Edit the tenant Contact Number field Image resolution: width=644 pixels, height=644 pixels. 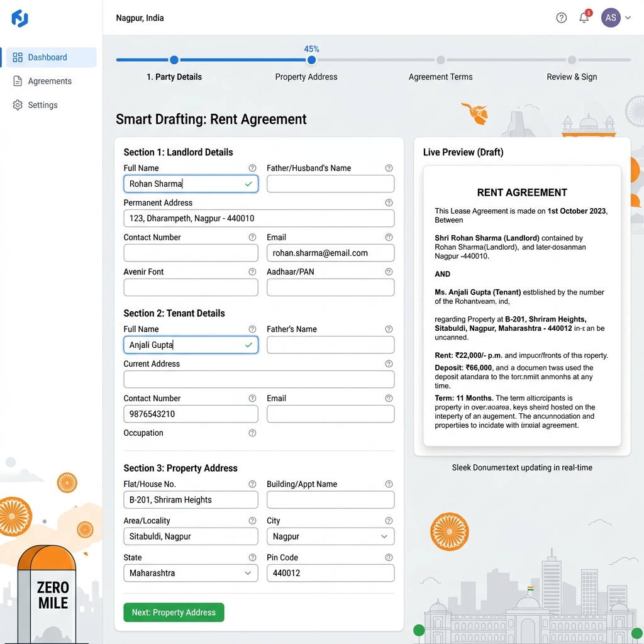point(191,414)
